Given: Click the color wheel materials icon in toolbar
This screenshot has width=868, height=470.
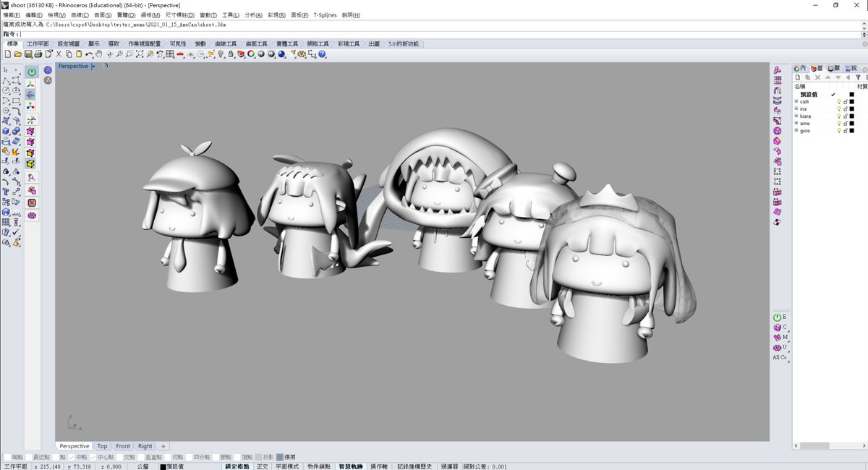Looking at the screenshot, I should coord(251,54).
